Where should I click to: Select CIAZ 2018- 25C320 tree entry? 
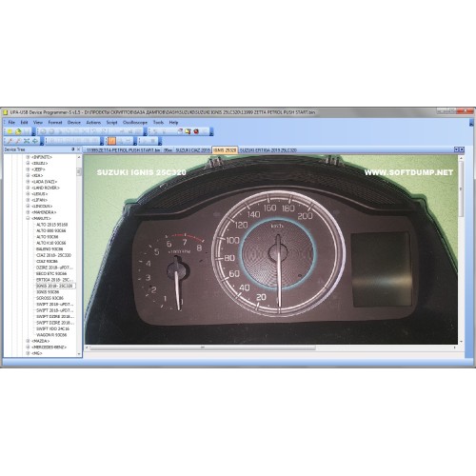tap(53, 255)
